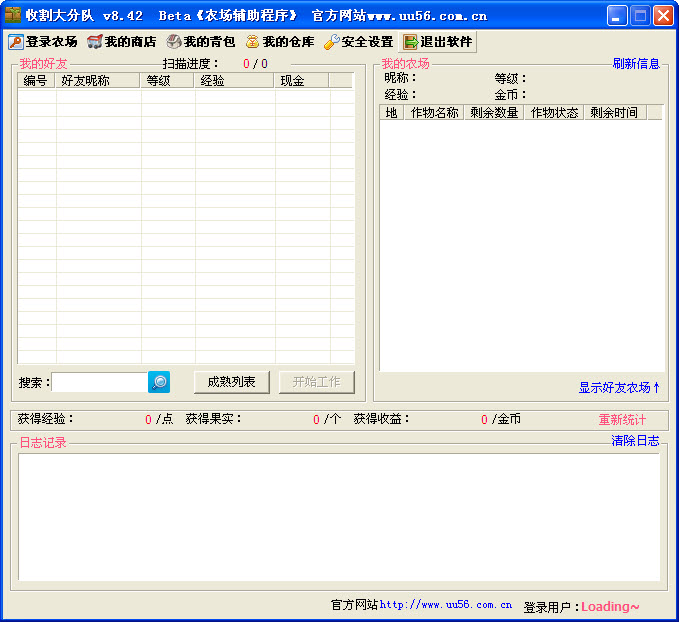
Task: Sort friends by 编号 column header
Action: coord(36,81)
